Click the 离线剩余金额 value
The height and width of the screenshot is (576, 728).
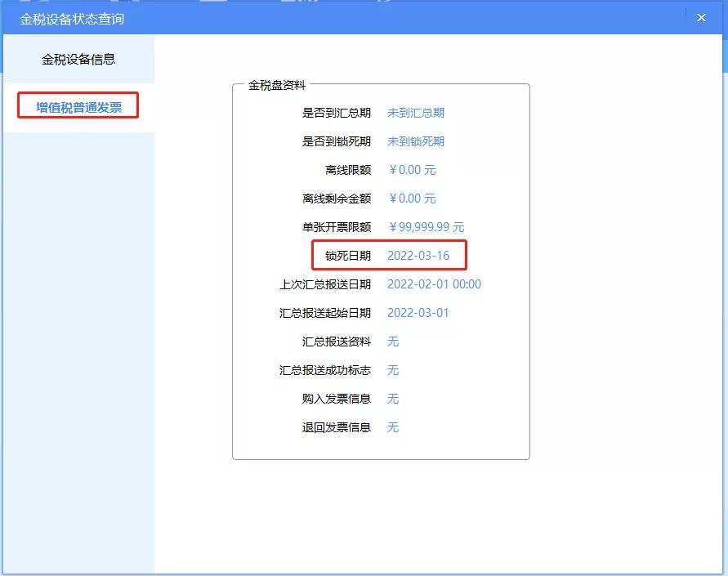(412, 199)
